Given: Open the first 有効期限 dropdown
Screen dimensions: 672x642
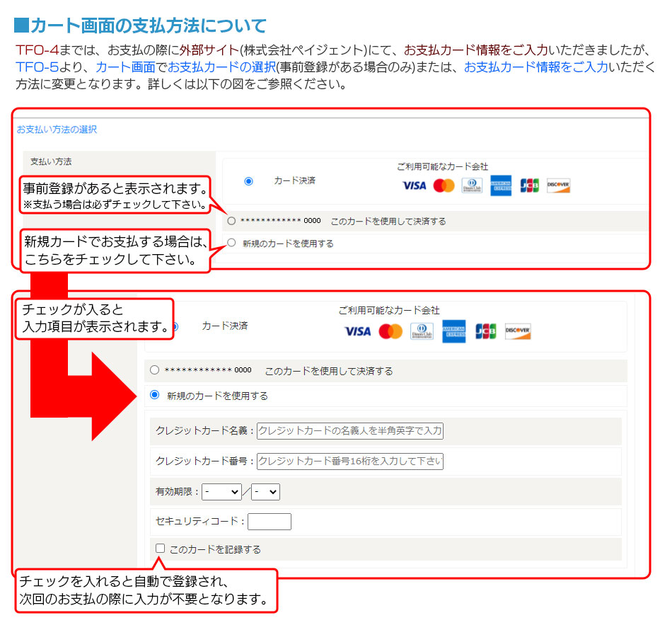Looking at the screenshot, I should pos(221,491).
